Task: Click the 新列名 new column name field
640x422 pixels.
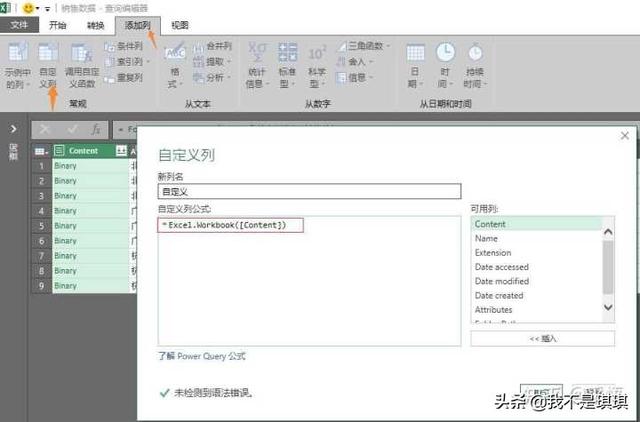Action: click(309, 191)
